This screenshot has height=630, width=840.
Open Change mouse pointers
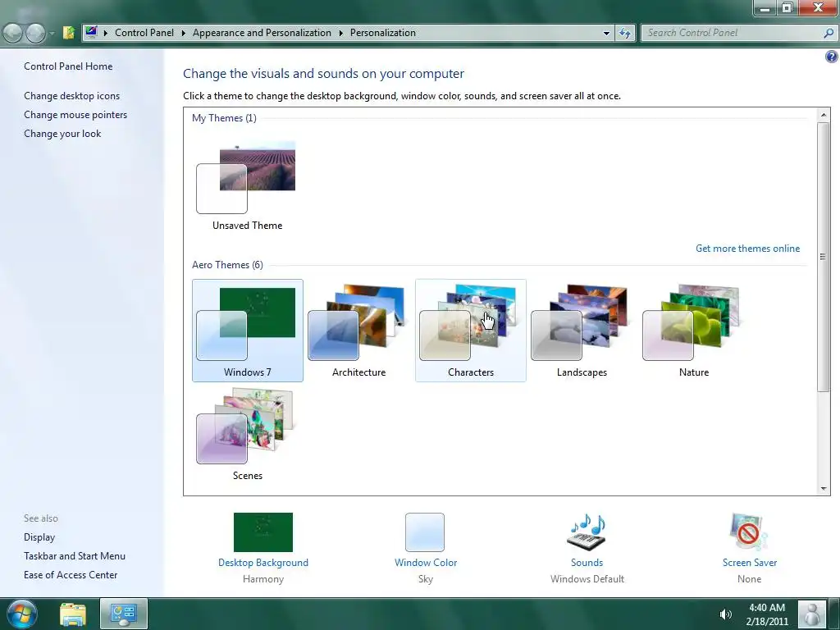(x=75, y=115)
